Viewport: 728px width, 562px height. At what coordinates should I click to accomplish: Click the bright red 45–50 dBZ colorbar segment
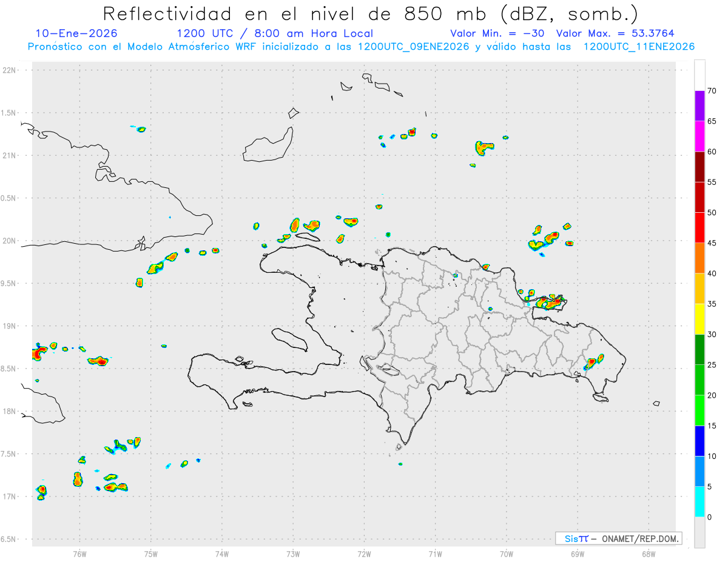699,228
